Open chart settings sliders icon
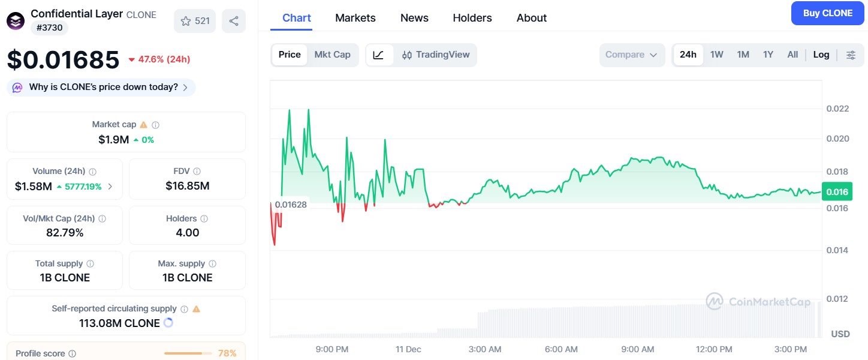This screenshot has width=868, height=360. point(851,54)
